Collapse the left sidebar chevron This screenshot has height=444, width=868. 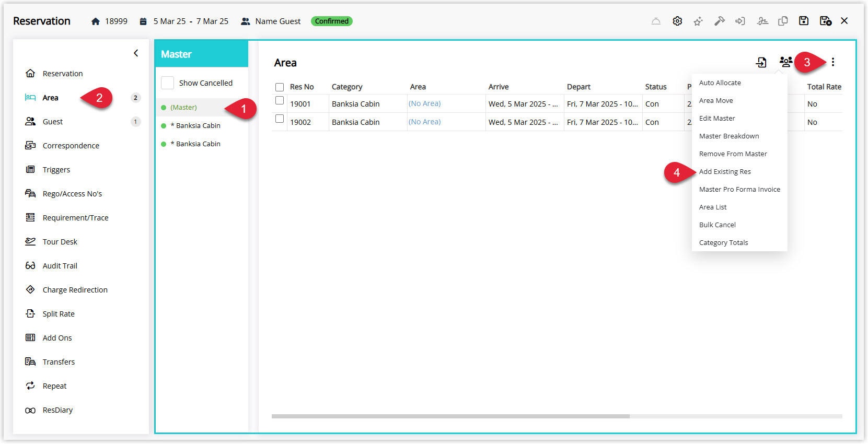pos(136,53)
